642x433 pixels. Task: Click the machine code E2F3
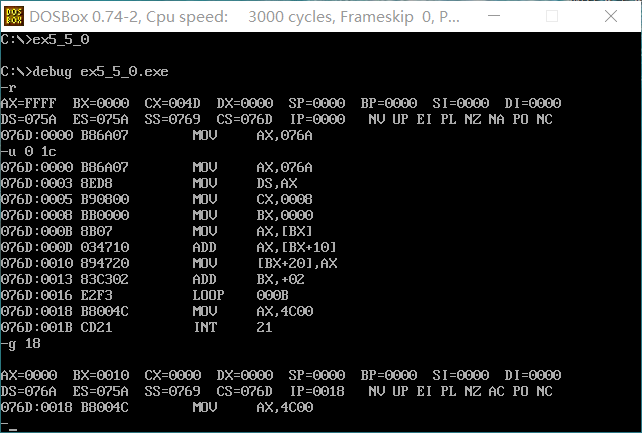[97, 295]
